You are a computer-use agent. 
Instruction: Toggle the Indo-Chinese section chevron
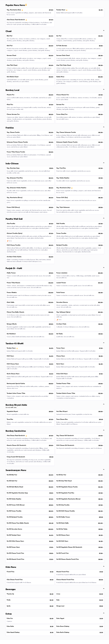click(x=104, y=163)
